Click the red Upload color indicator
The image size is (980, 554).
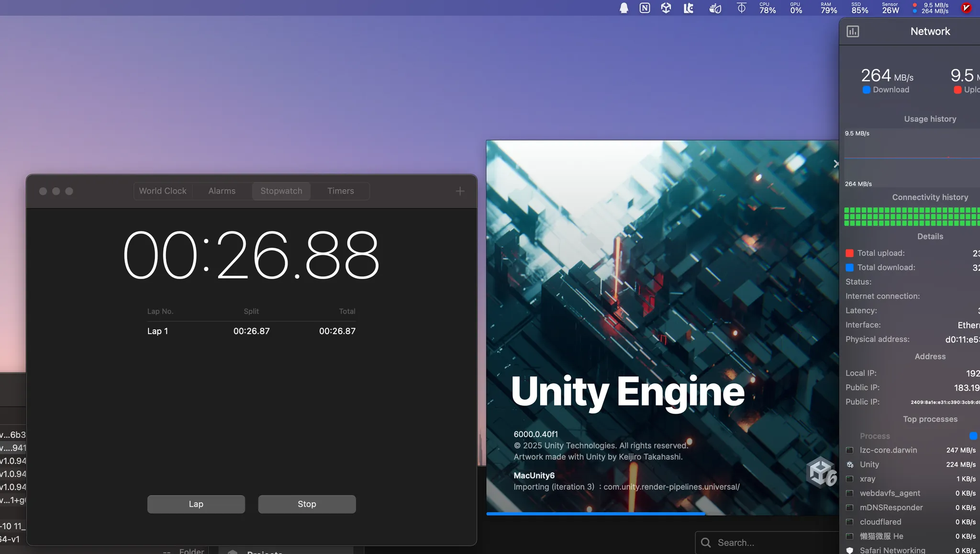[x=958, y=90]
